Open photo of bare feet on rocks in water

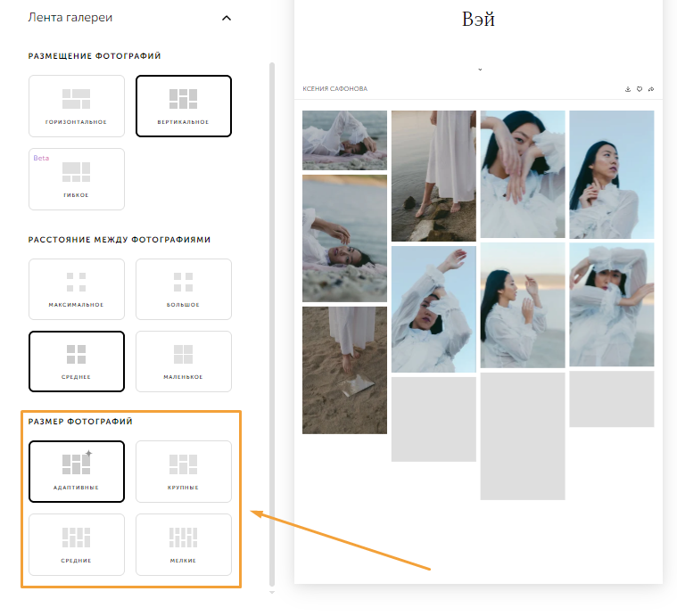coord(433,176)
